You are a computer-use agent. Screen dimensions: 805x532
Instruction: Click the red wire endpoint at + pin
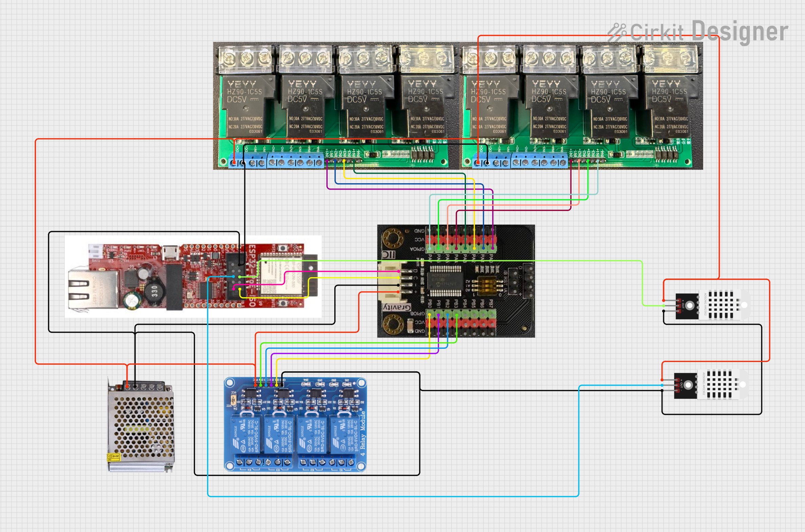point(399,292)
